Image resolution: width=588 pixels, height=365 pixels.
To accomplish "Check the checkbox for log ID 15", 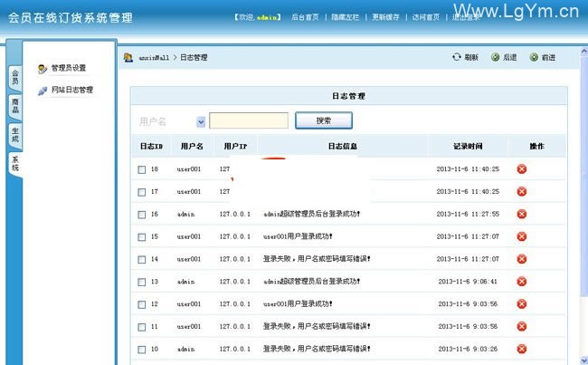I will click(x=142, y=237).
